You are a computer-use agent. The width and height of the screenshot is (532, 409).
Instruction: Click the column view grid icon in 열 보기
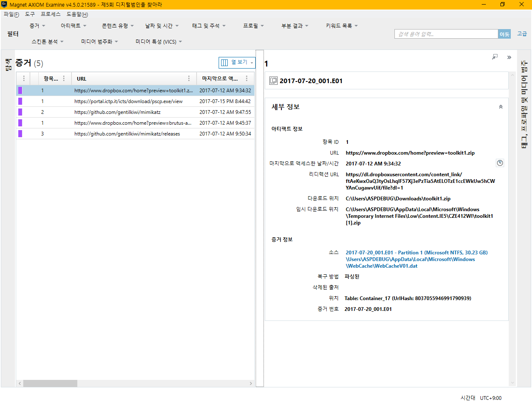pyautogui.click(x=224, y=62)
